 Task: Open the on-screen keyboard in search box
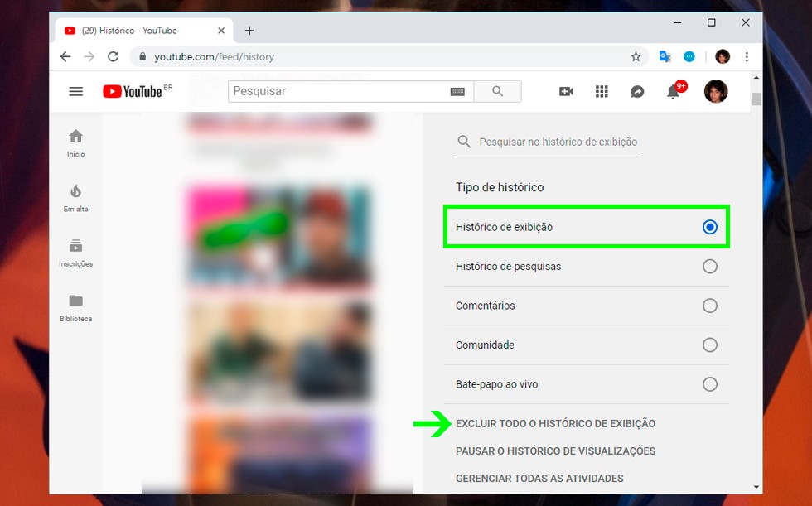click(457, 92)
